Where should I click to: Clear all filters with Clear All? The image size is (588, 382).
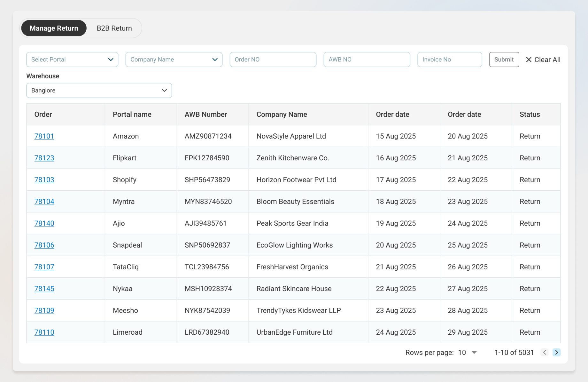tap(543, 60)
